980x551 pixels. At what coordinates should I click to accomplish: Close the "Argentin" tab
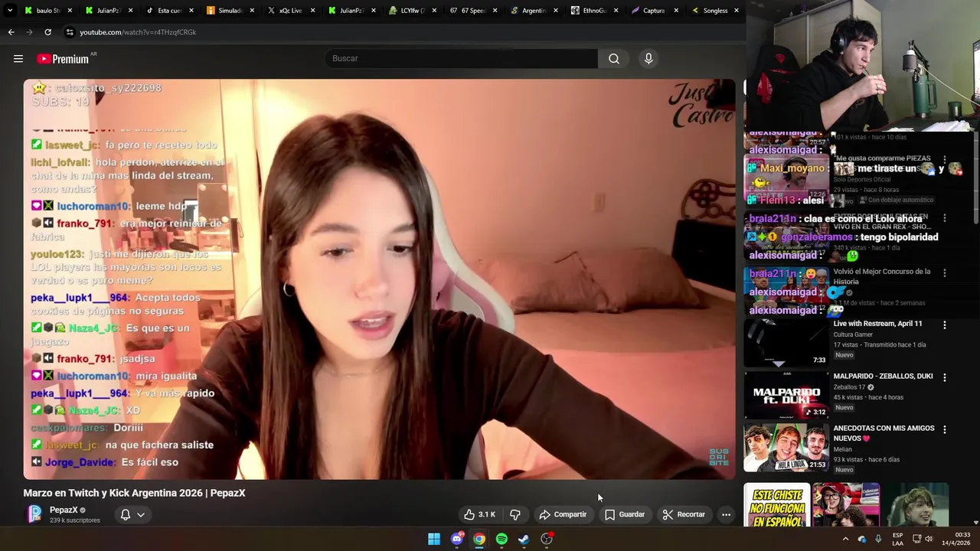coord(555,11)
